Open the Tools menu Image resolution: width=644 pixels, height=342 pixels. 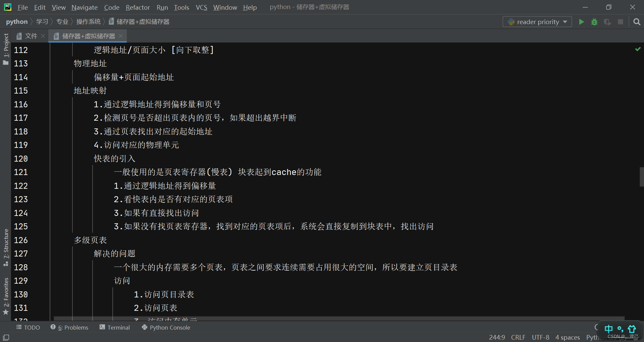coord(181,7)
